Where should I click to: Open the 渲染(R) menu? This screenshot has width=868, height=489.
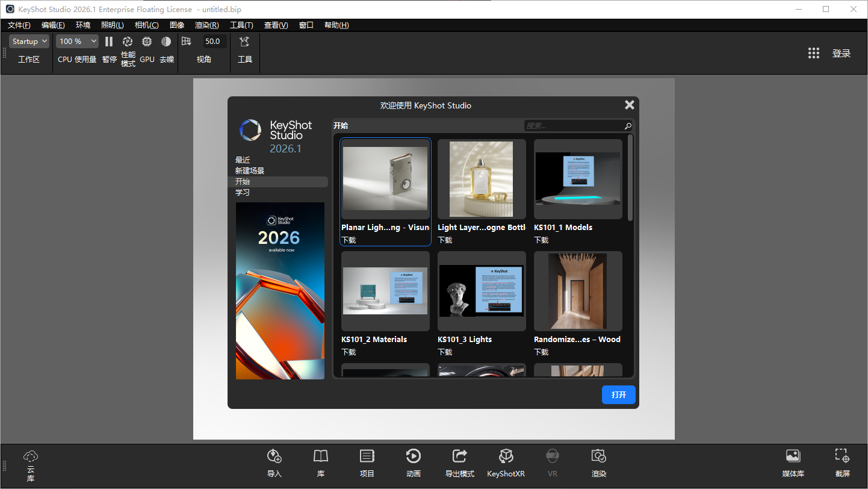click(206, 25)
